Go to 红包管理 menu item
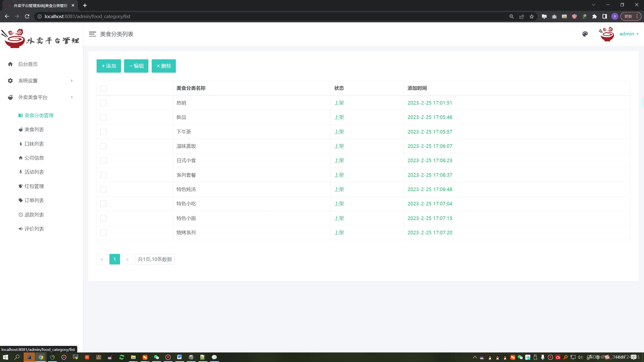This screenshot has height=362, width=644. click(34, 186)
